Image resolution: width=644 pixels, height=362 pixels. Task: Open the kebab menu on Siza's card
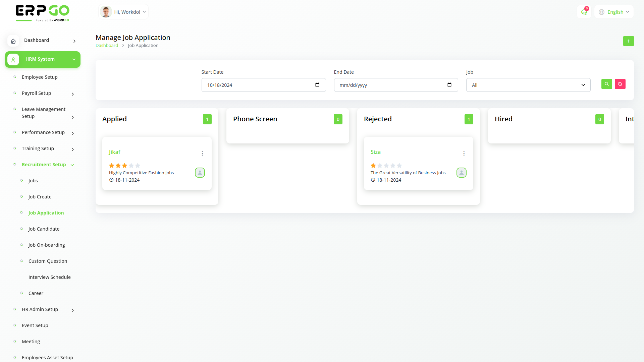click(x=464, y=153)
